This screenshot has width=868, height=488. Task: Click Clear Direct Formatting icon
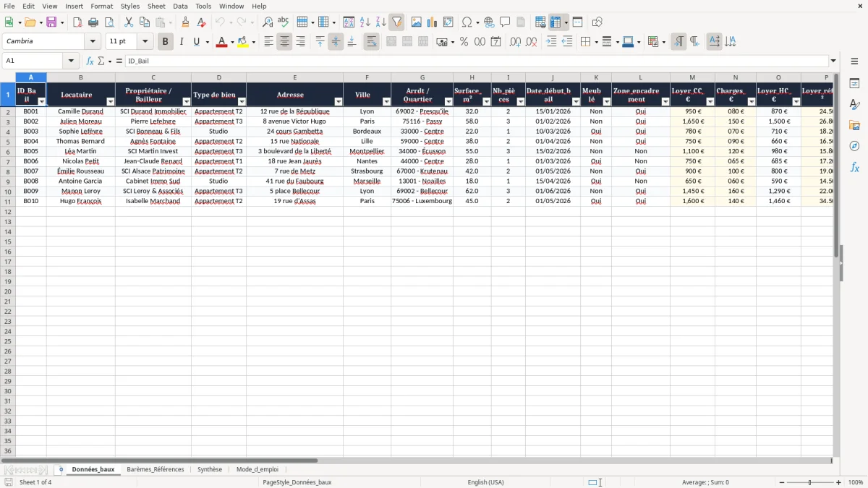202,22
